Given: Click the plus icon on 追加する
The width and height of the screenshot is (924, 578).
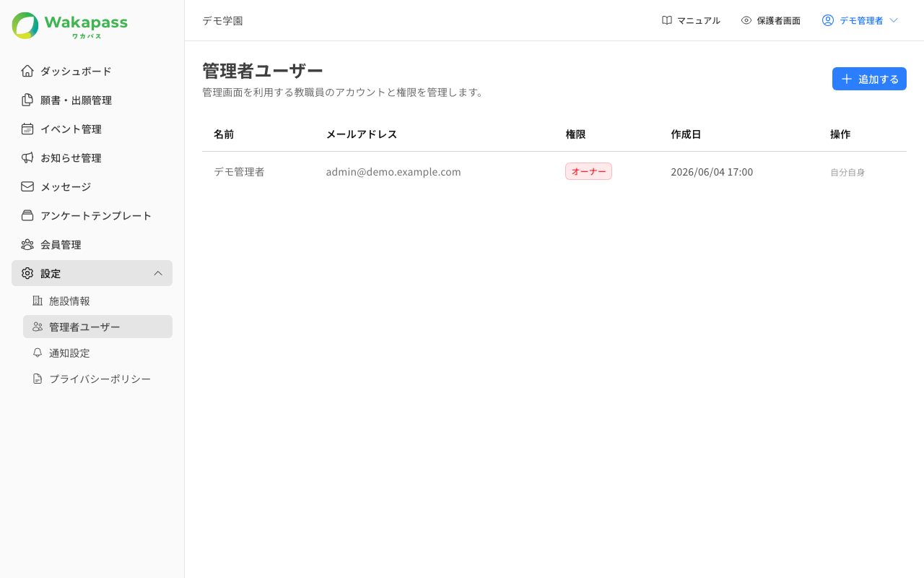Looking at the screenshot, I should coord(847,79).
